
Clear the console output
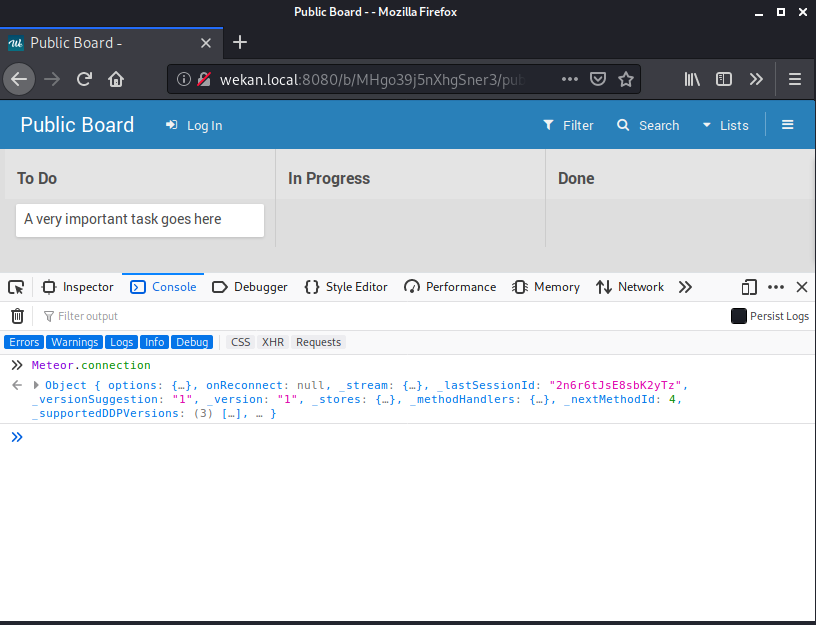click(x=17, y=315)
